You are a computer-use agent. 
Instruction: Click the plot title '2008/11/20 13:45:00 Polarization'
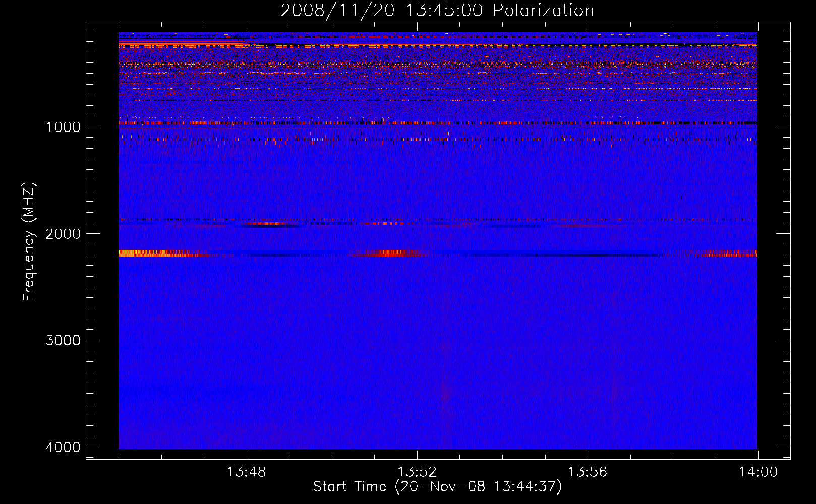(437, 10)
